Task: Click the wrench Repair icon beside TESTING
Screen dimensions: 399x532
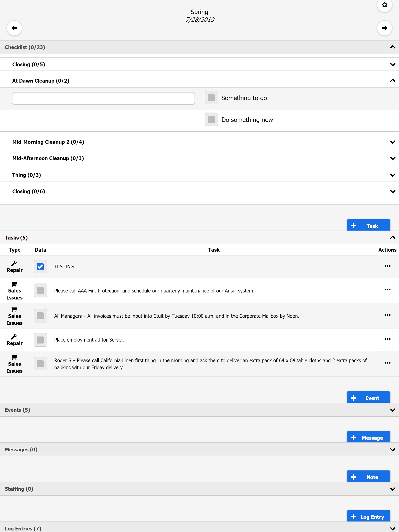Action: [x=14, y=263]
